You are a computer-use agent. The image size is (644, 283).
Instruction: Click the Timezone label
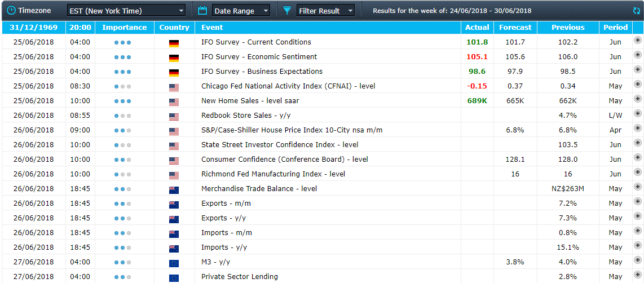[34, 11]
